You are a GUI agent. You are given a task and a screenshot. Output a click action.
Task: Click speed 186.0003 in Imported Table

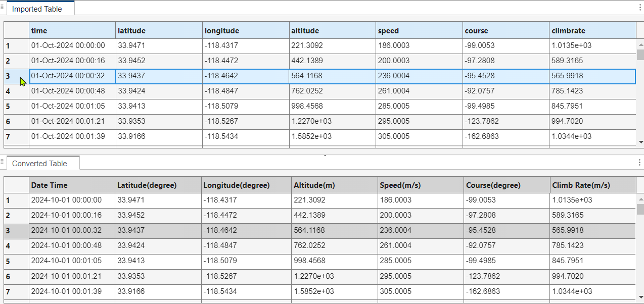[x=419, y=46]
